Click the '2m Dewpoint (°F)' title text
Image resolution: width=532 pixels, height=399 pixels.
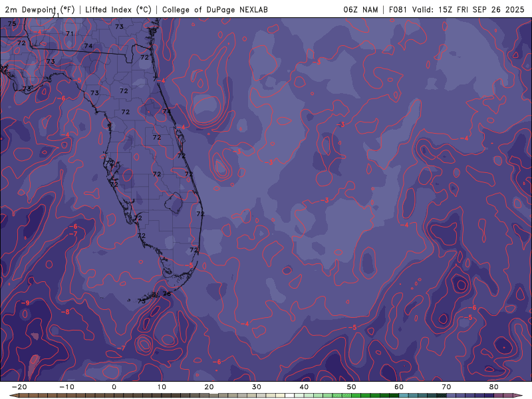[40, 9]
